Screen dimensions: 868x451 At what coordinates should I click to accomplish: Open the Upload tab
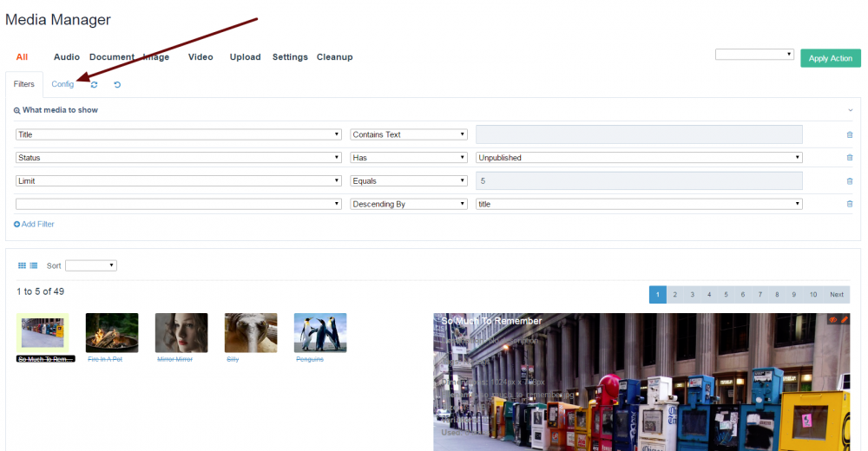(x=246, y=57)
